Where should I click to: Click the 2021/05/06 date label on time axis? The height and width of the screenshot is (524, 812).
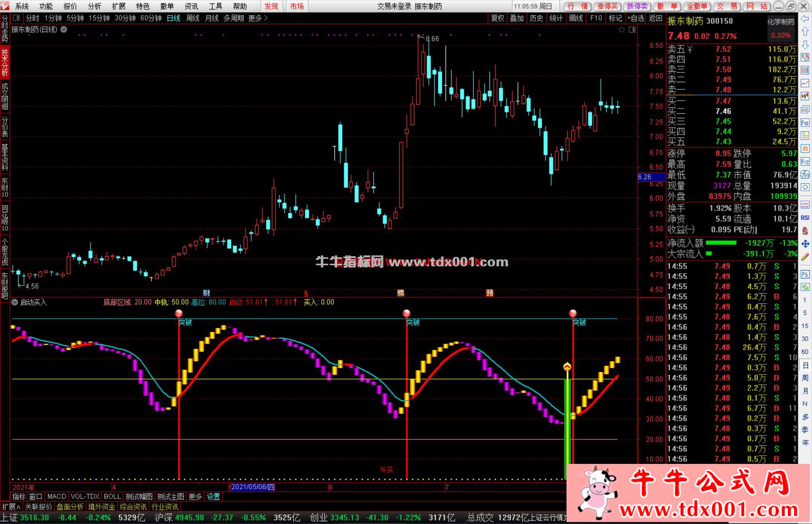252,487
